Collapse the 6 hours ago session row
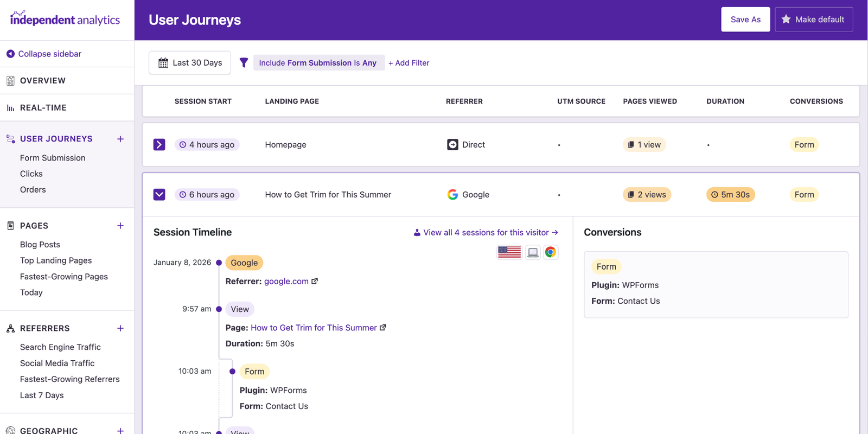 coord(159,195)
